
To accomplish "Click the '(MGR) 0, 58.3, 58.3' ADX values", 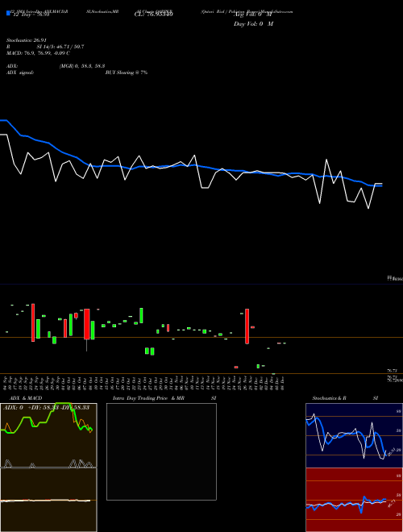I will (82, 66).
